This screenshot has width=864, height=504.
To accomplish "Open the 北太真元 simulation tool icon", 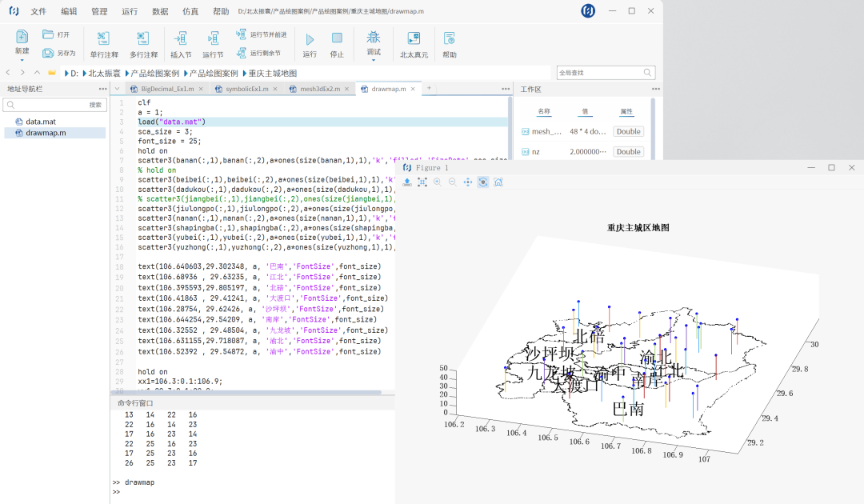I will pyautogui.click(x=414, y=38).
